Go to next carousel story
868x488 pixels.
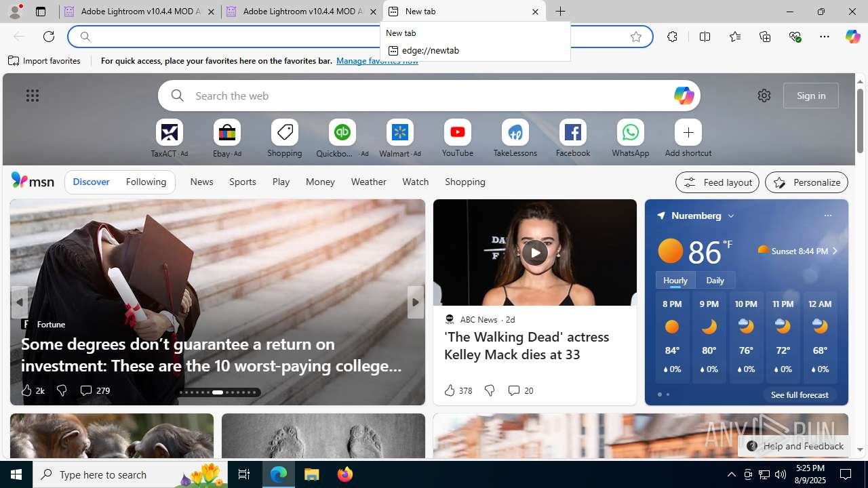pyautogui.click(x=415, y=302)
